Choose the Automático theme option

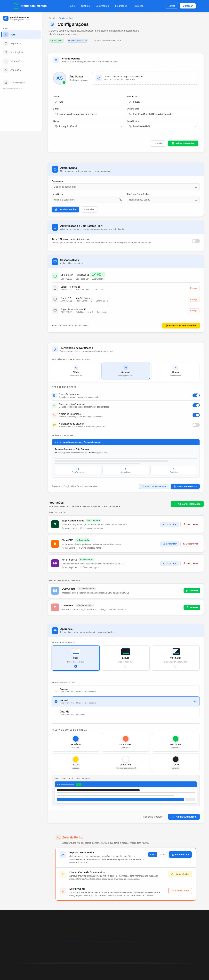176,658
